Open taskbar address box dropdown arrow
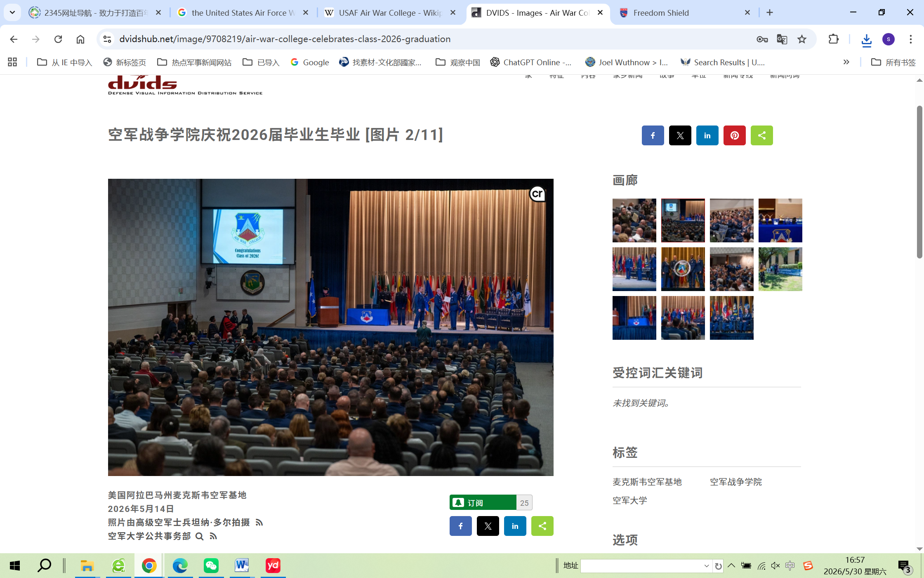Image resolution: width=924 pixels, height=578 pixels. [x=706, y=566]
